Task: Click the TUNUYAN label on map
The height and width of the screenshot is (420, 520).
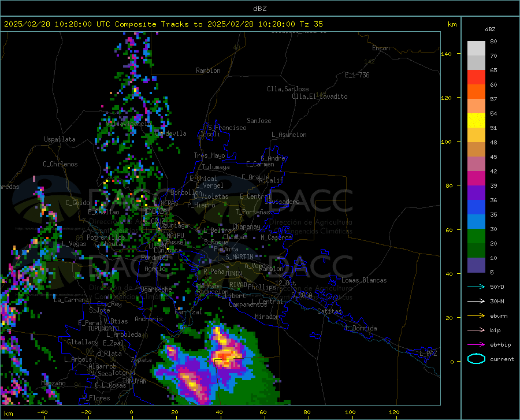Action: [134, 381]
